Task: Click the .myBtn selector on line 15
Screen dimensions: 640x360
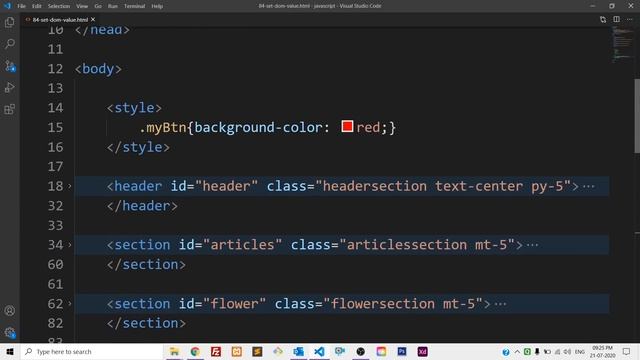Action: click(162, 127)
